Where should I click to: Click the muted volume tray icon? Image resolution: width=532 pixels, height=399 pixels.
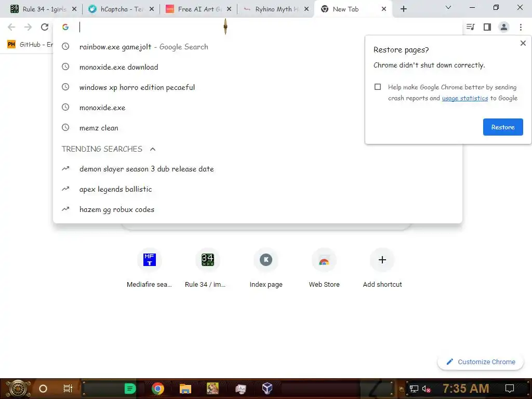(427, 389)
